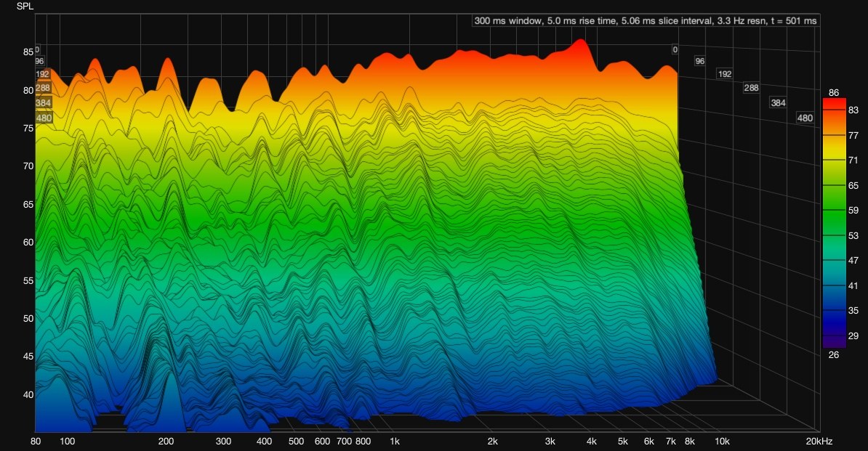Select the 70 dB SPL axis label
Viewport: 868px width, 451px height.
pyautogui.click(x=28, y=166)
